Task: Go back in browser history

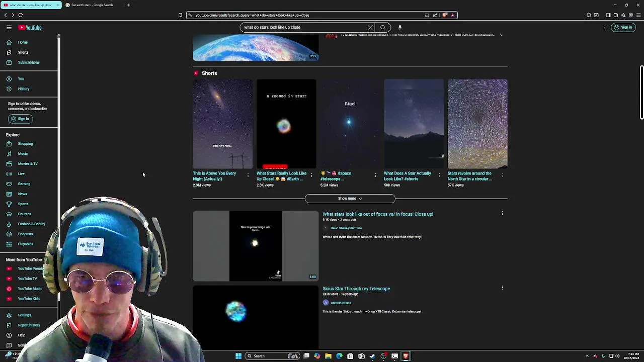Action: pos(6,15)
